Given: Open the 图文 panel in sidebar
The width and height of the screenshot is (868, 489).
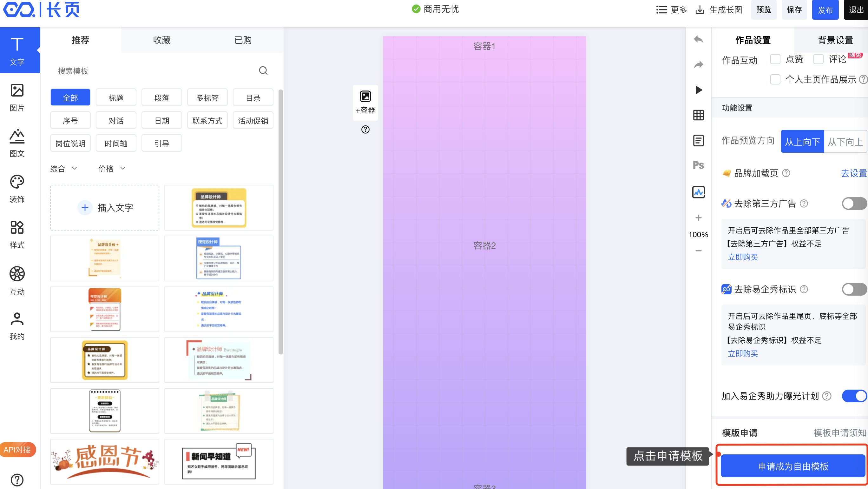Looking at the screenshot, I should [17, 143].
